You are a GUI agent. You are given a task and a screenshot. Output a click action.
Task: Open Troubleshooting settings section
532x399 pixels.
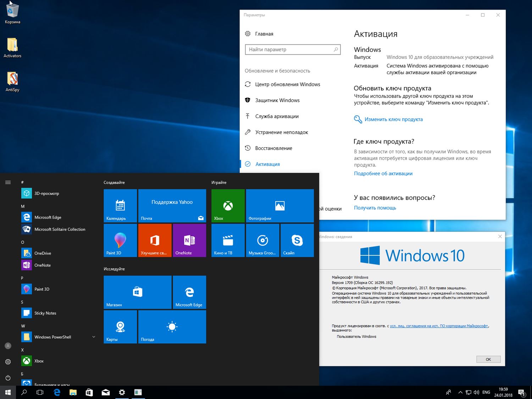click(x=281, y=132)
